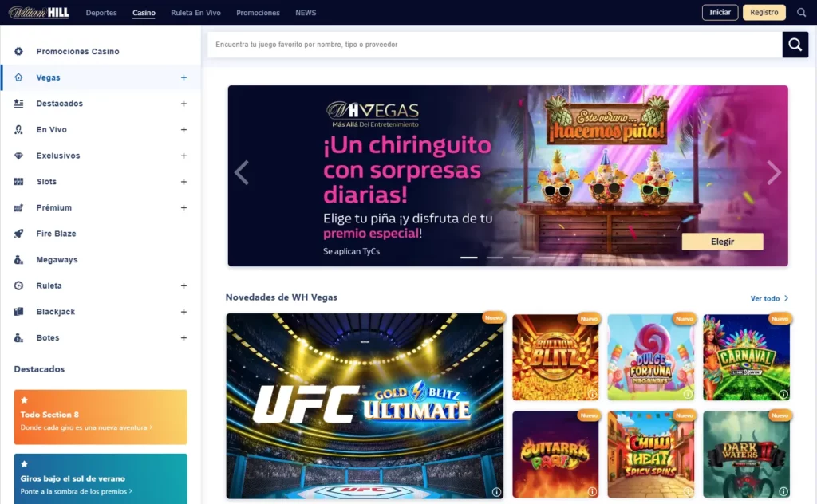Click the Destacados star-list icon
Viewport: 817px width, 504px height.
(19, 103)
